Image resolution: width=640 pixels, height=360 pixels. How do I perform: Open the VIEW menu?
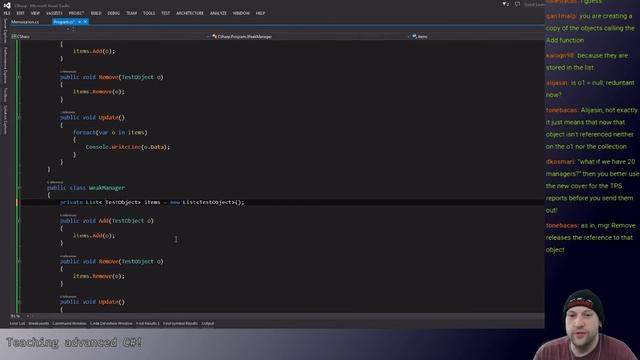point(35,13)
